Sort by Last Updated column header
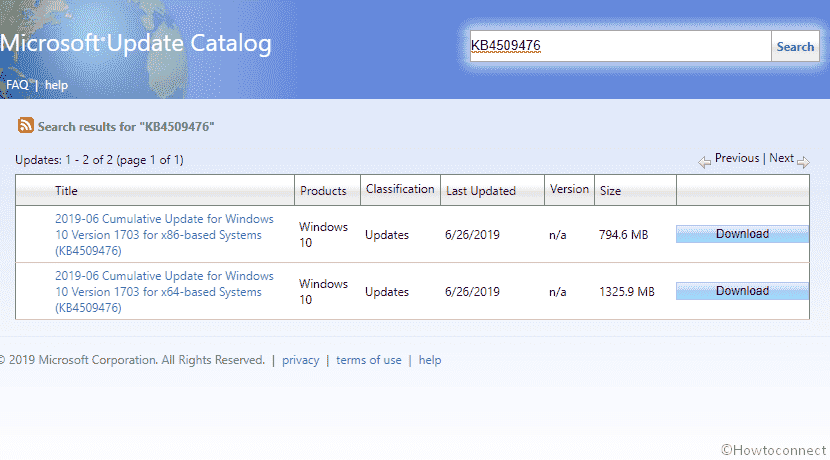 click(x=481, y=191)
